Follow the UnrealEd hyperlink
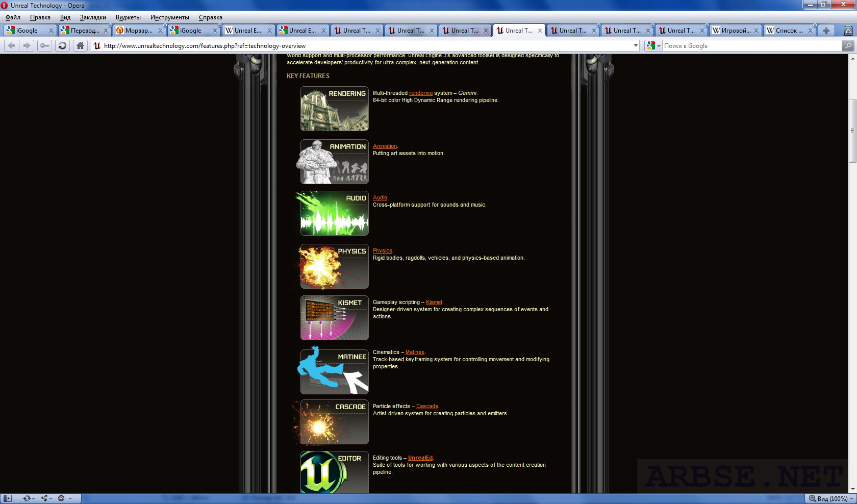Viewport: 857px width, 504px height. click(x=420, y=458)
